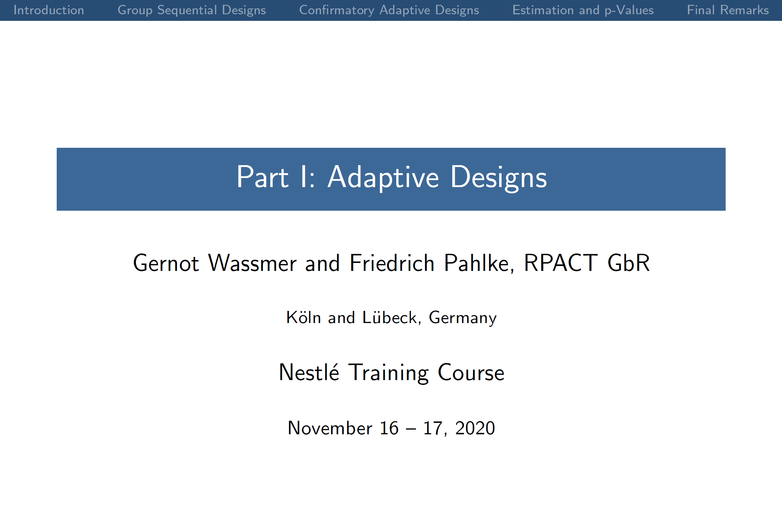This screenshot has width=782, height=532.
Task: Navigate to Estimation and p-Values section
Action: [x=583, y=10]
